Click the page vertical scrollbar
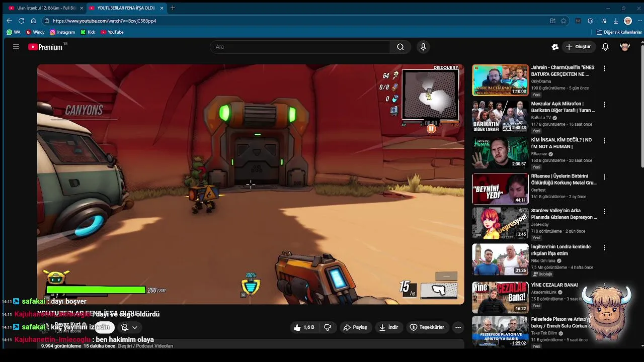This screenshot has height=362, width=644. [x=641, y=106]
